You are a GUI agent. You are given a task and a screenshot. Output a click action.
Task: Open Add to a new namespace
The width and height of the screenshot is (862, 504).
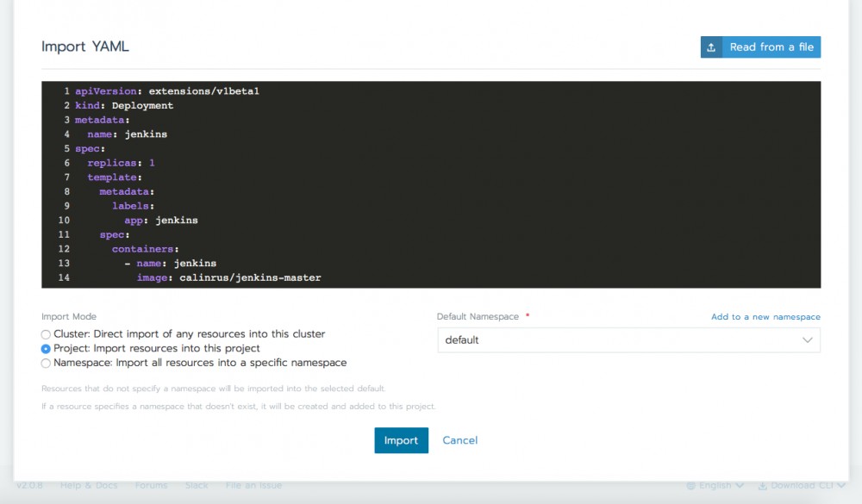coord(765,316)
